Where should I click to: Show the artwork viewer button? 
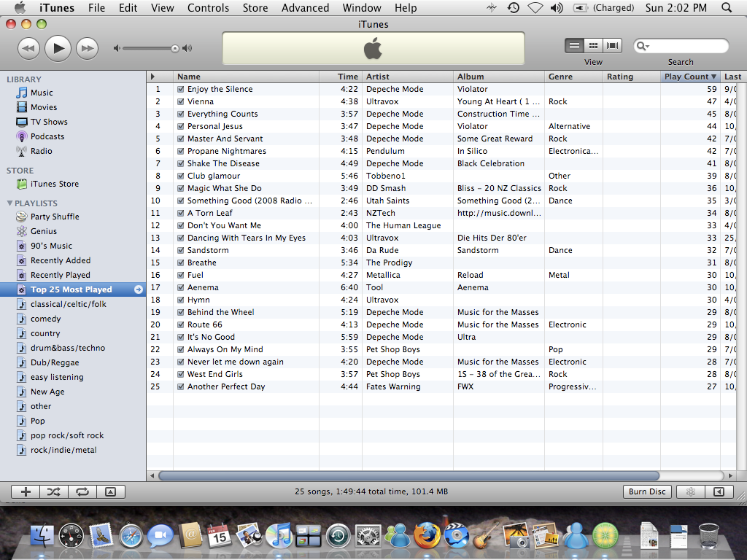[111, 492]
